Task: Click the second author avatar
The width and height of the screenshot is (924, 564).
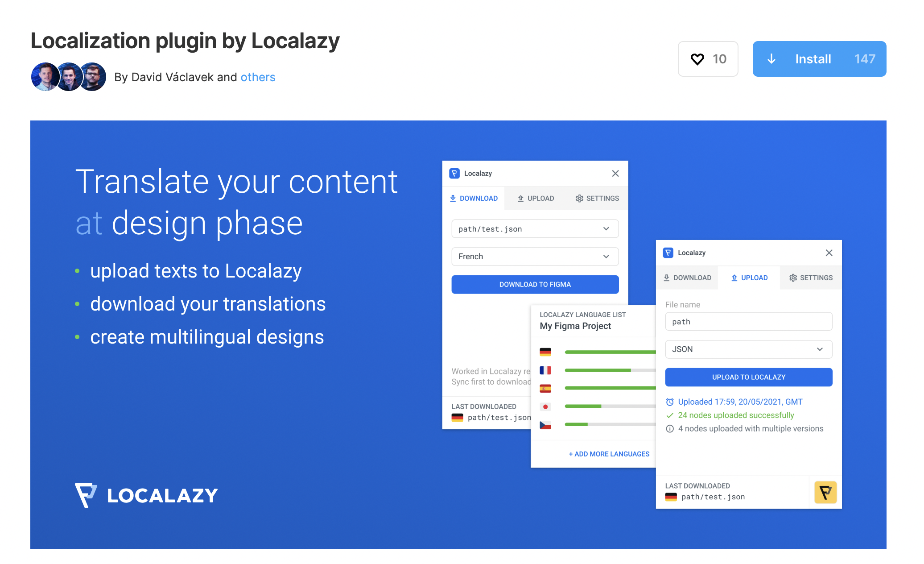Action: (x=69, y=77)
